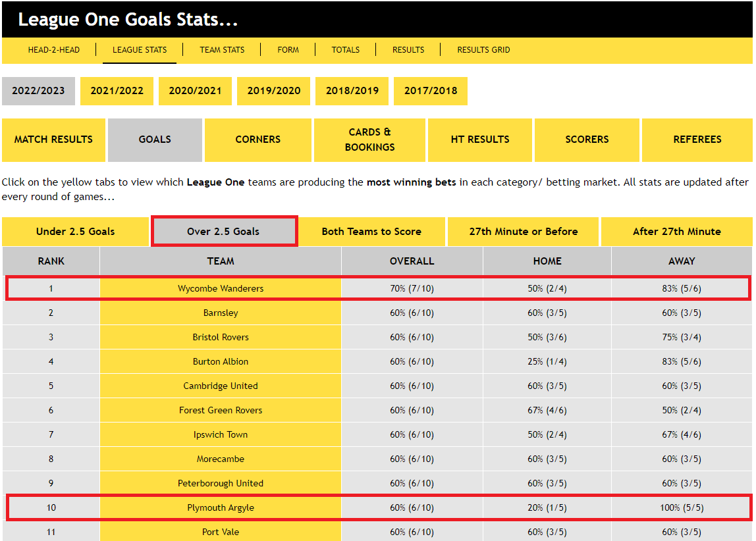
Task: Select the LEAGUE STATS tab
Action: click(140, 49)
